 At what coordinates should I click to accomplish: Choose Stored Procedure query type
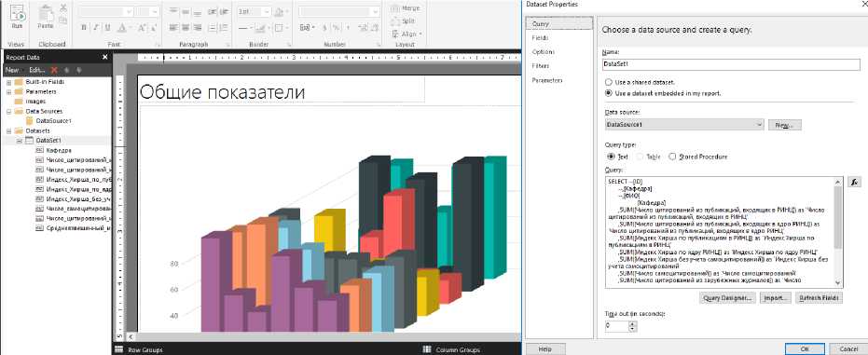coord(672,157)
